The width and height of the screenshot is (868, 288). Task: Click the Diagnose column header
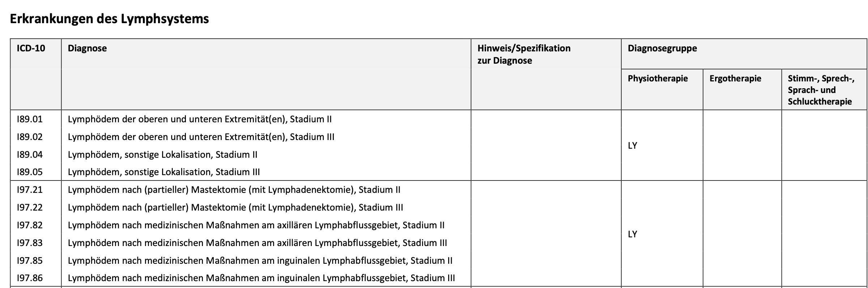pyautogui.click(x=87, y=48)
